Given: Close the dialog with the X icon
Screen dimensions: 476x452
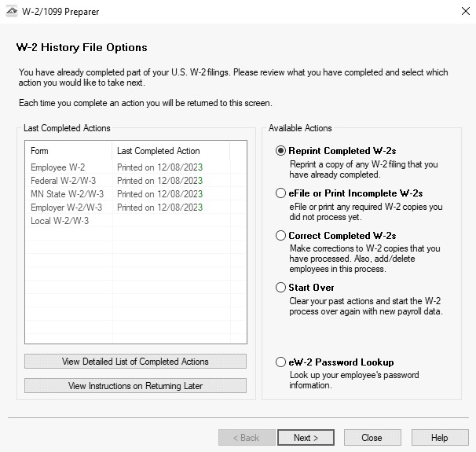Looking at the screenshot, I should [466, 11].
